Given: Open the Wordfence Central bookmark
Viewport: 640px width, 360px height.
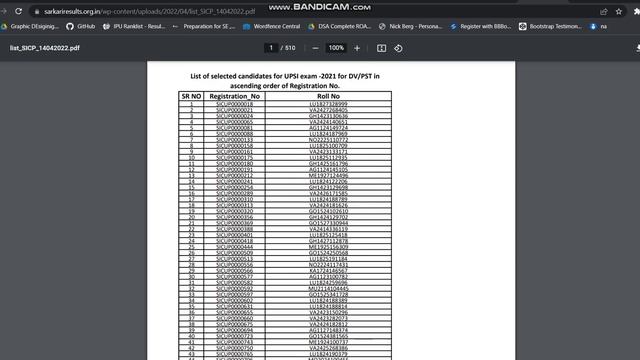Looking at the screenshot, I should (271, 27).
